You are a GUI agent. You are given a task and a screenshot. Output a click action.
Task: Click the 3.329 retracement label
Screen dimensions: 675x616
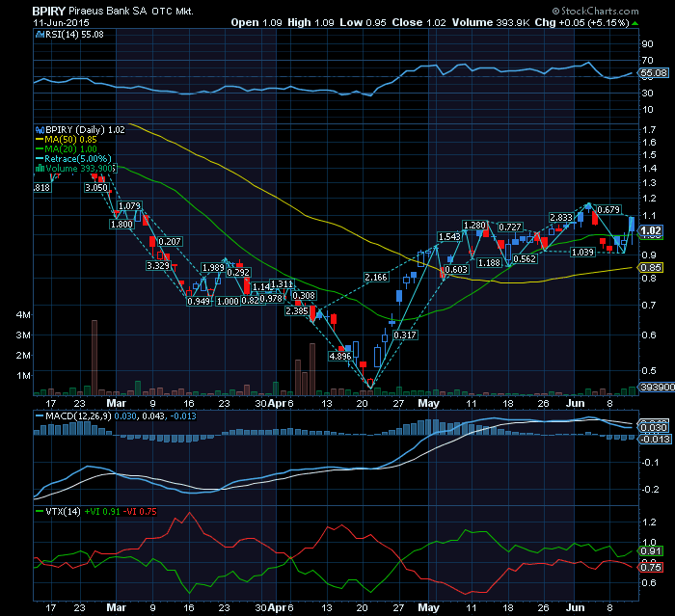point(158,266)
